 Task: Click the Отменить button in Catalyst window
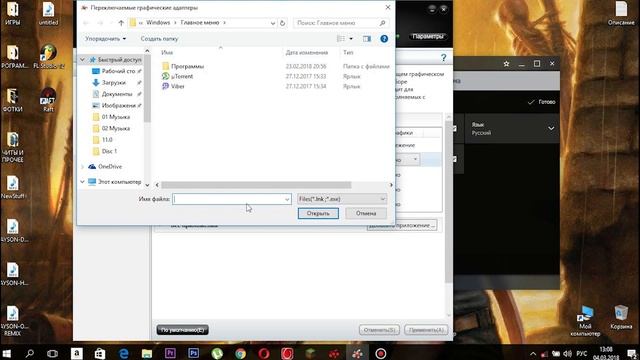tap(379, 330)
